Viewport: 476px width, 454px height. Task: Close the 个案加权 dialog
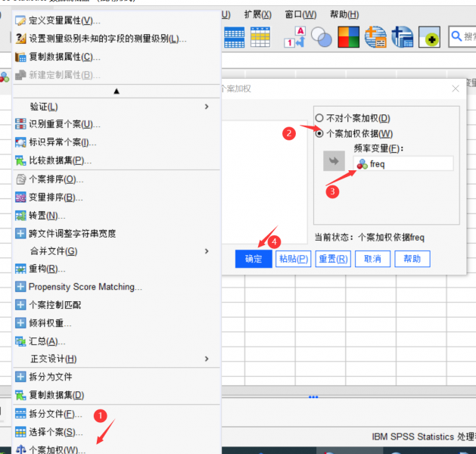456,89
